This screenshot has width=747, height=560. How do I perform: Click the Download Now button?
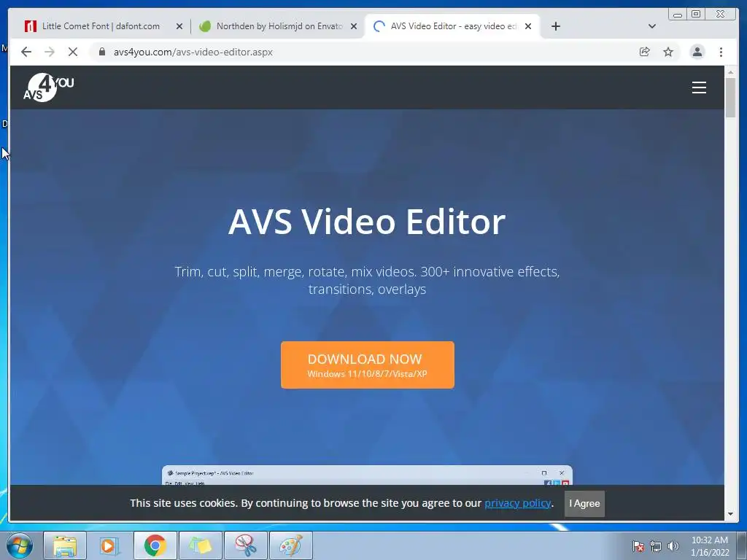pyautogui.click(x=368, y=365)
